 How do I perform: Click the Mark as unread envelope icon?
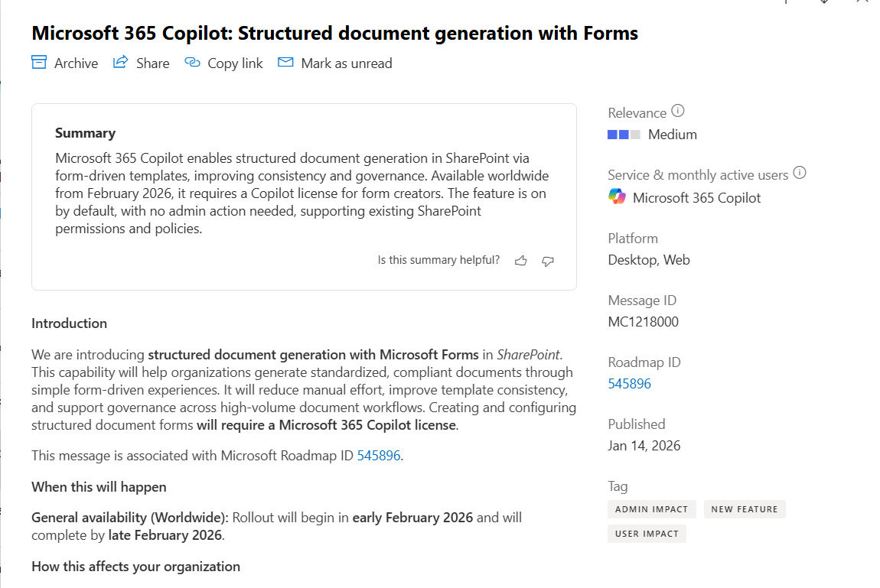[285, 62]
